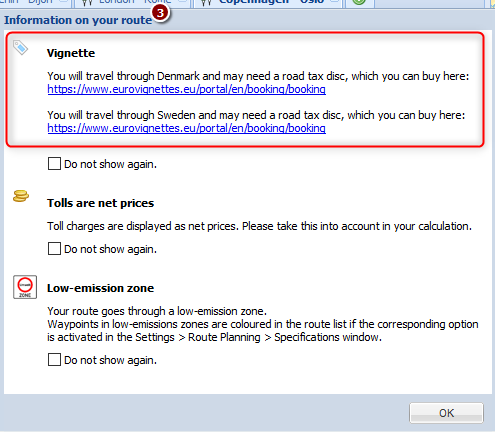Close the Copenhagen - Oslo tab
495x432 pixels.
[335, 1]
